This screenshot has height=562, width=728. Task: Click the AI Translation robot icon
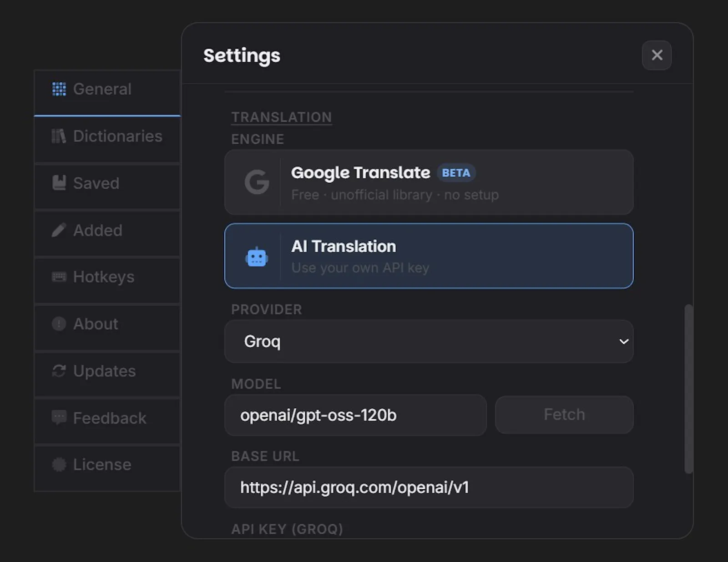(x=257, y=257)
